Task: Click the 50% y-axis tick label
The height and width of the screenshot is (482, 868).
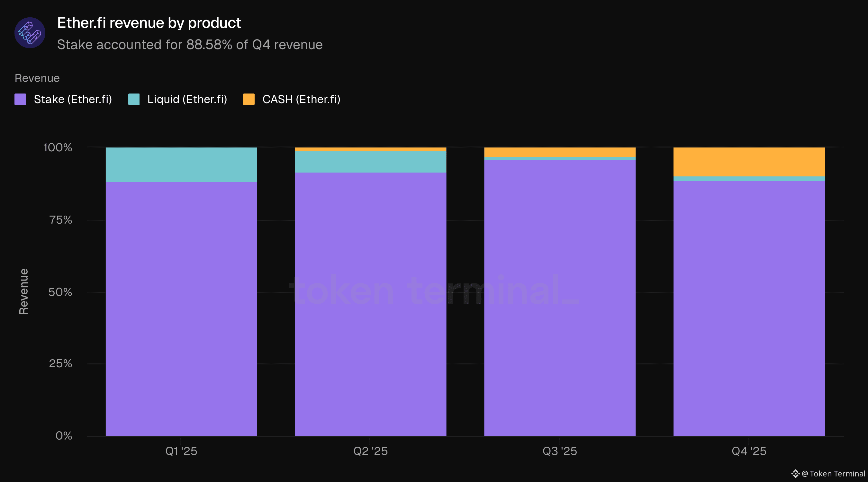Action: click(60, 292)
